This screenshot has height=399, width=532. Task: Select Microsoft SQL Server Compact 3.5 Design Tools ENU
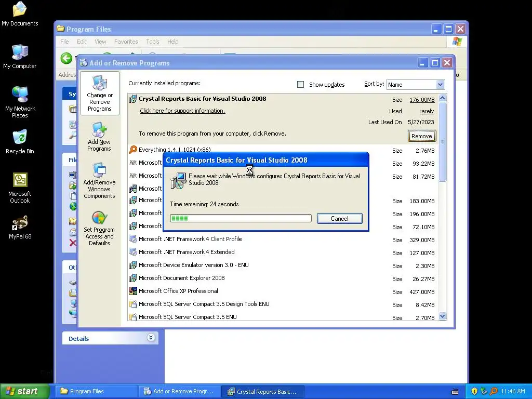point(282,304)
